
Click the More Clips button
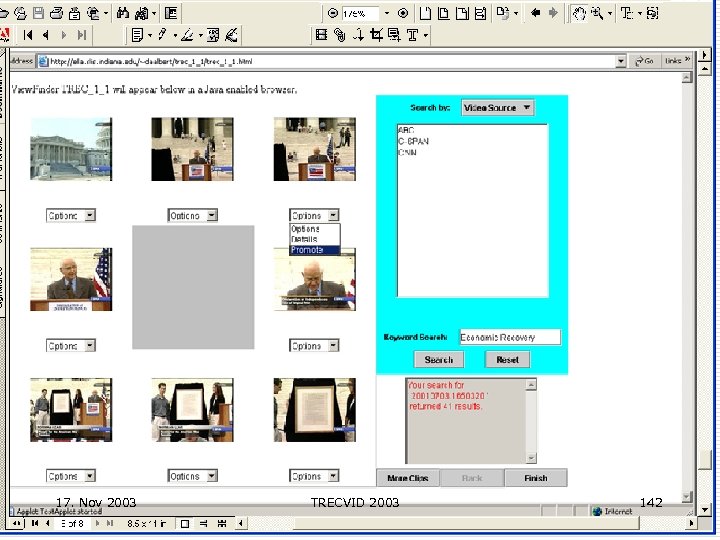[408, 478]
